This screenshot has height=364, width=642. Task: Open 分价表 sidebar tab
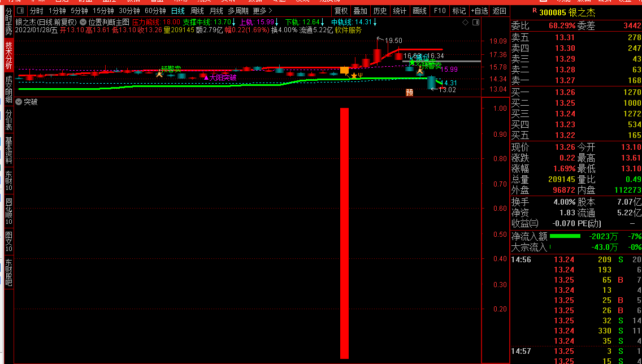click(8, 120)
